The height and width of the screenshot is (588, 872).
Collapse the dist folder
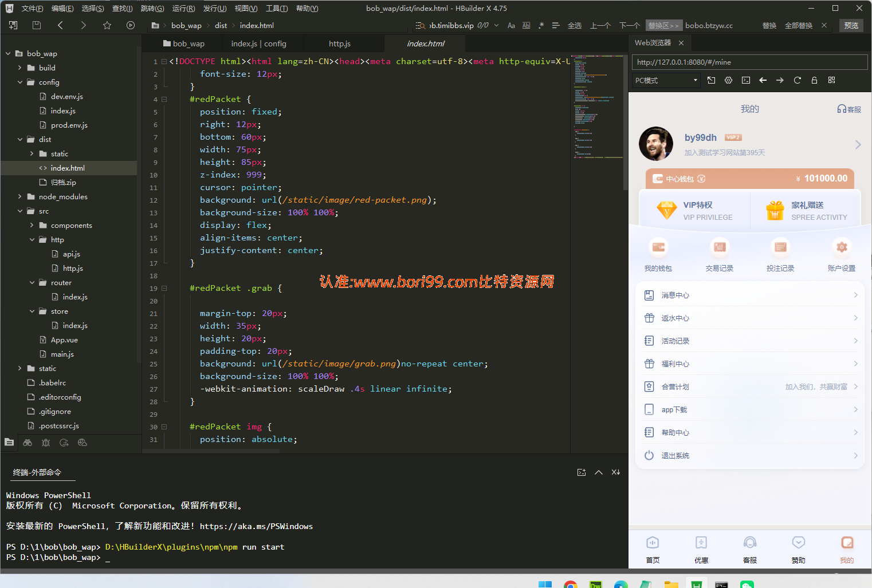tap(20, 139)
